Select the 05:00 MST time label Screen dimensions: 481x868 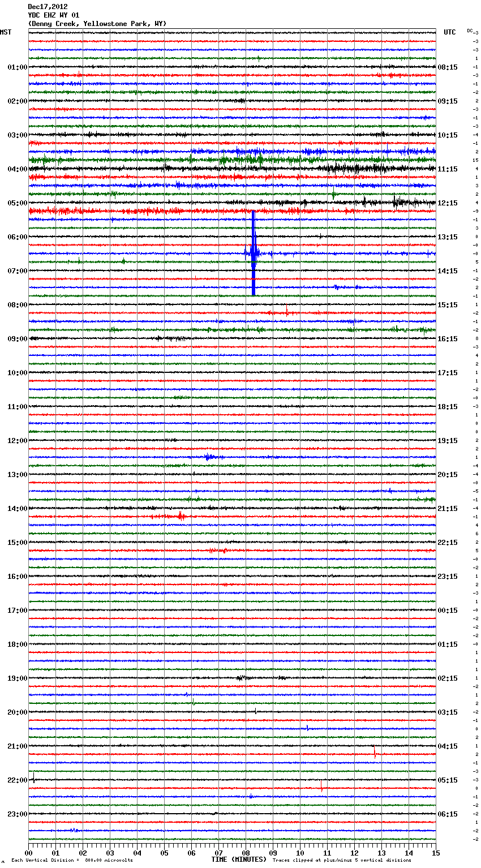click(x=18, y=203)
